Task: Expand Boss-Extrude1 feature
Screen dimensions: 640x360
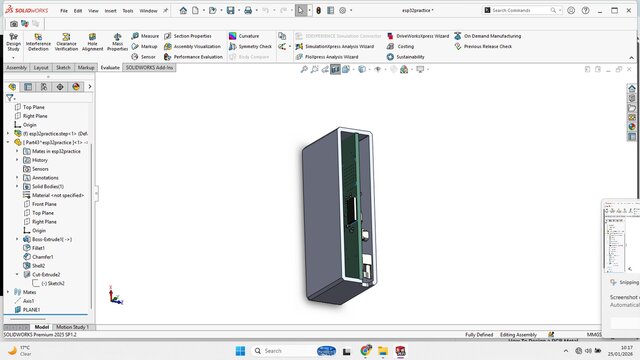Action: pyautogui.click(x=17, y=239)
